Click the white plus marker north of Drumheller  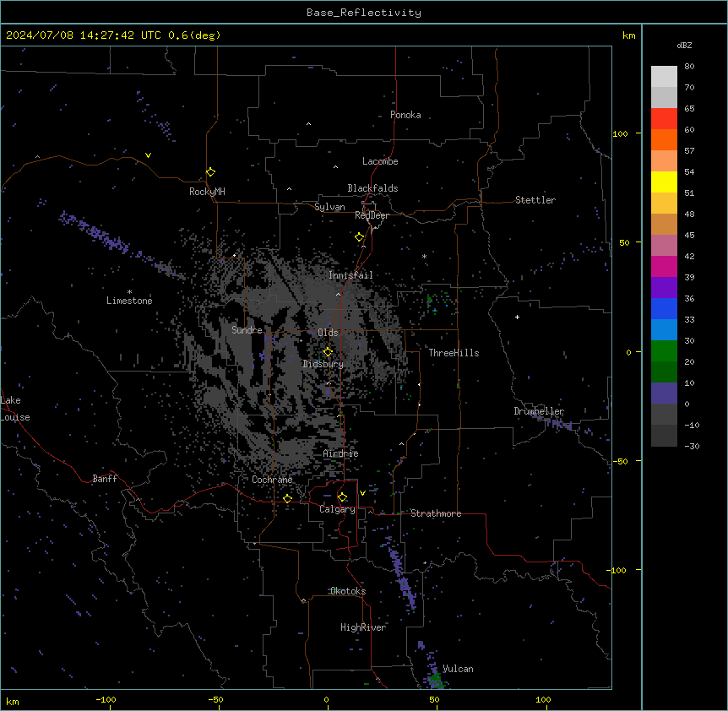(x=517, y=317)
